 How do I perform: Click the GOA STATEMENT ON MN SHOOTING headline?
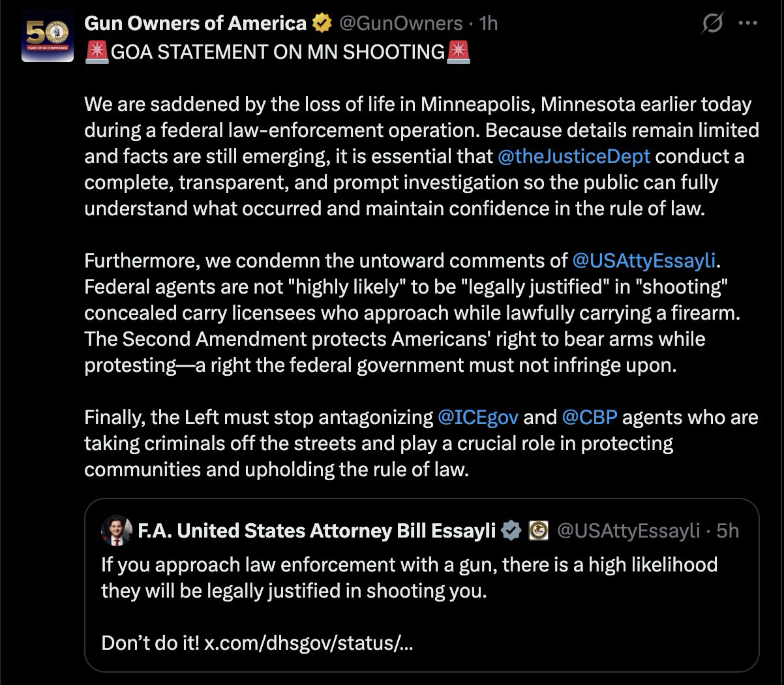coord(278,52)
